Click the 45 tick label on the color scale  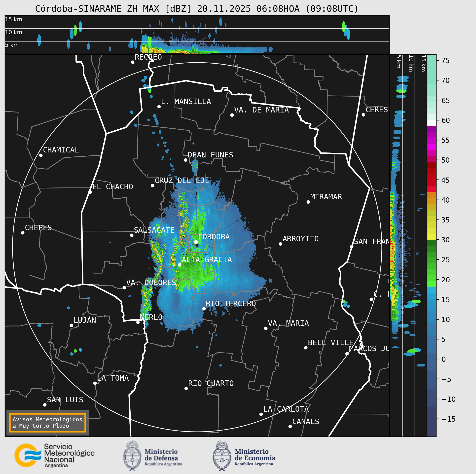coord(445,180)
